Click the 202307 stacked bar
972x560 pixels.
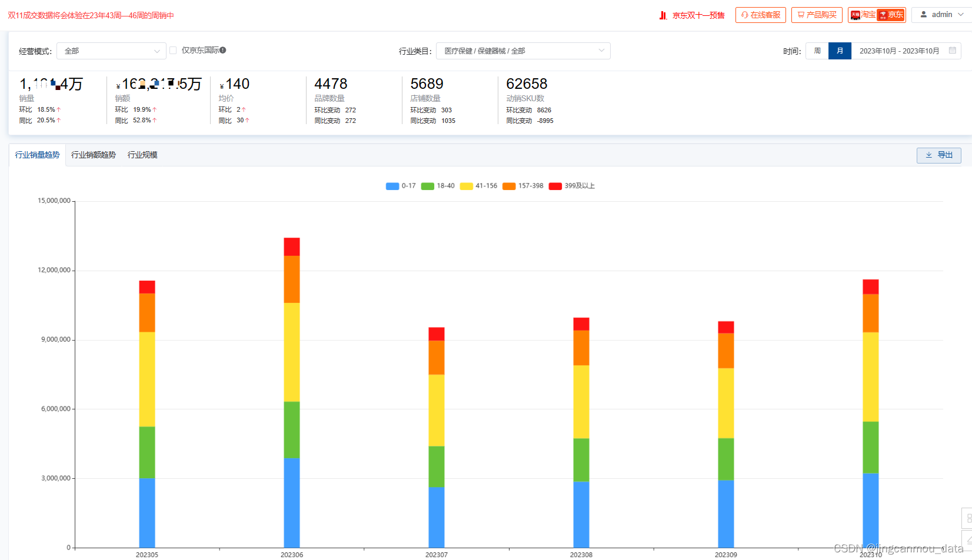point(437,437)
